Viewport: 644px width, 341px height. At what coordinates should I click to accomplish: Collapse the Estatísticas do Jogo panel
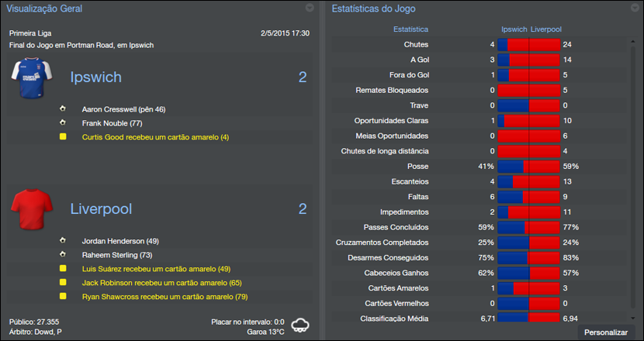pyautogui.click(x=634, y=8)
